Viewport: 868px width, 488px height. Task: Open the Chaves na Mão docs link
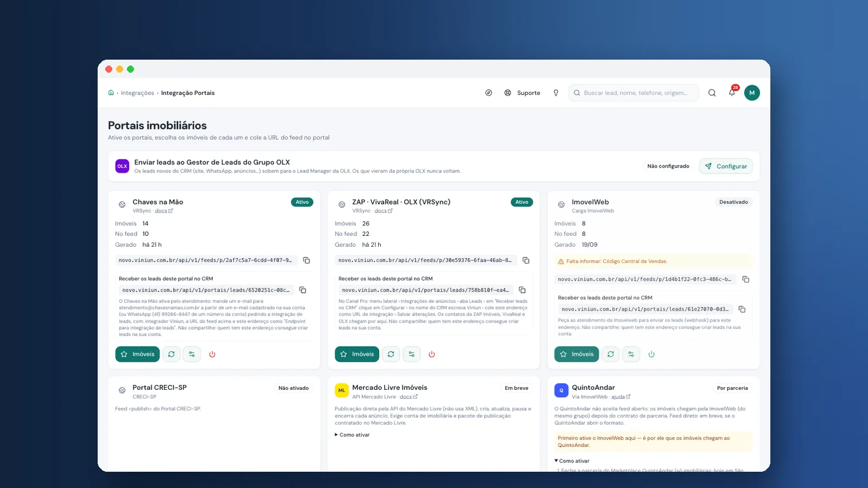[x=164, y=211]
